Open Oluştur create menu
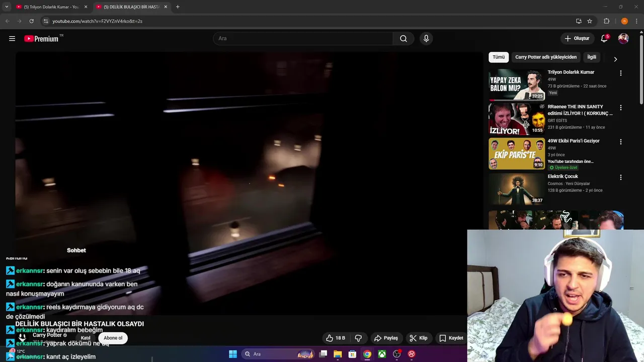Image resolution: width=644 pixels, height=362 pixels. point(577,39)
